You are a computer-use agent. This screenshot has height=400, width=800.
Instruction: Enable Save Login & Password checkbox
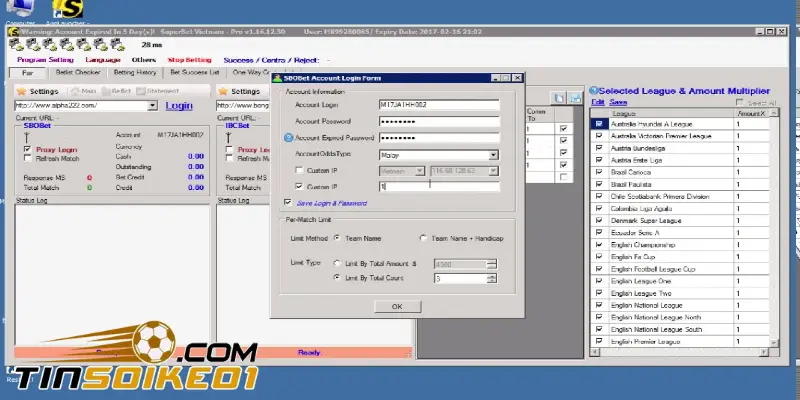pos(289,202)
